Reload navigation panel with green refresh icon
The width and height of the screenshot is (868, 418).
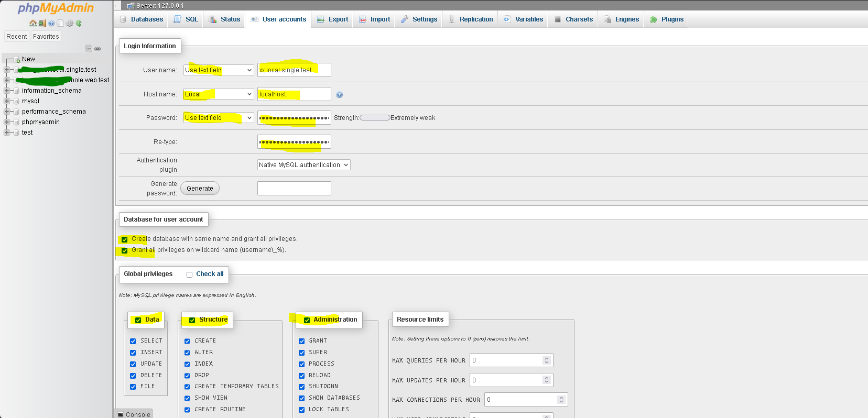click(x=79, y=23)
